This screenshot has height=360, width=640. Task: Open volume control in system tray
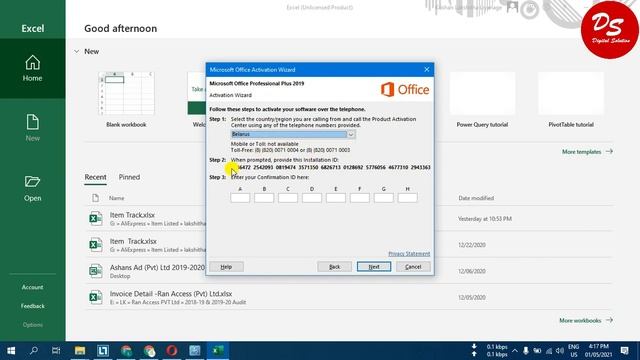[x=560, y=351]
